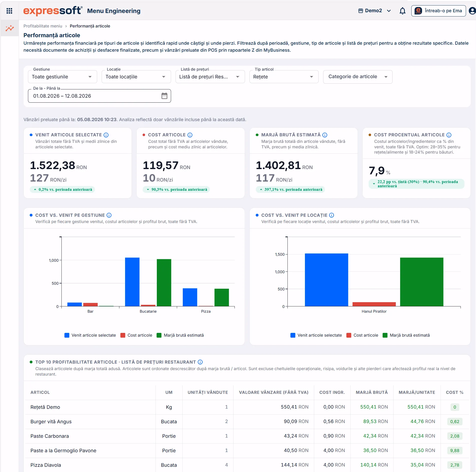Show info for Cost articole card
476x472 pixels.
tap(190, 135)
